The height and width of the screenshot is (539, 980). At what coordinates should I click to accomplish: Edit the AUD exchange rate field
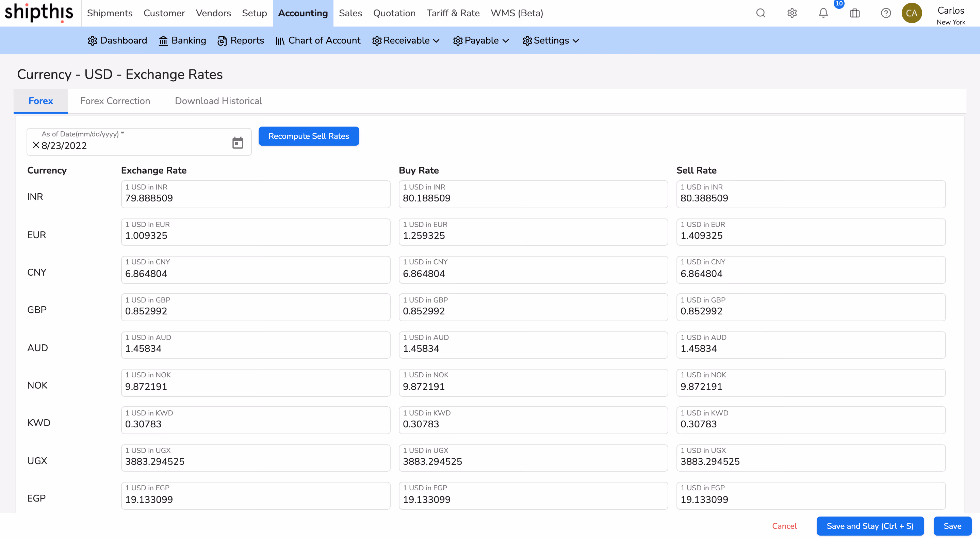(256, 345)
